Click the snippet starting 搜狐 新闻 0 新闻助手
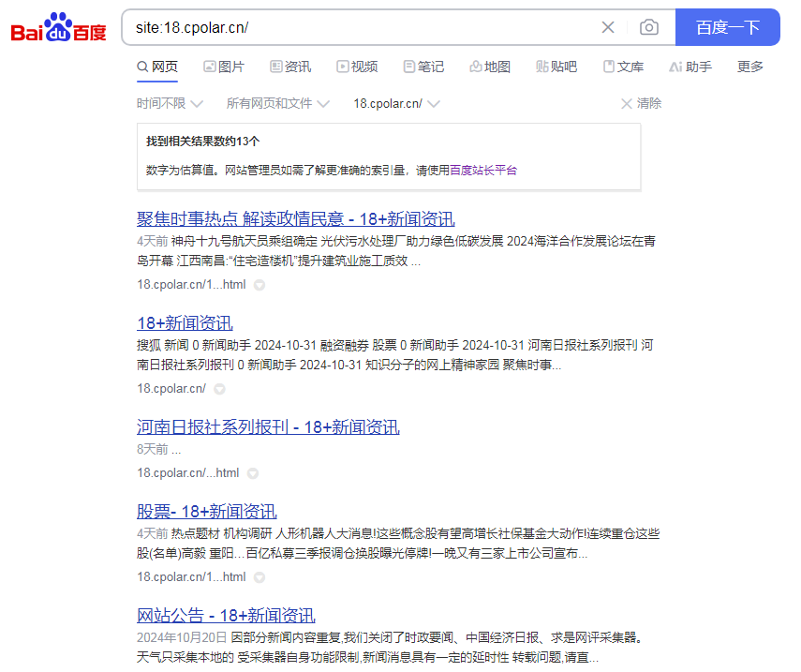Image resolution: width=801 pixels, height=672 pixels. click(x=395, y=355)
